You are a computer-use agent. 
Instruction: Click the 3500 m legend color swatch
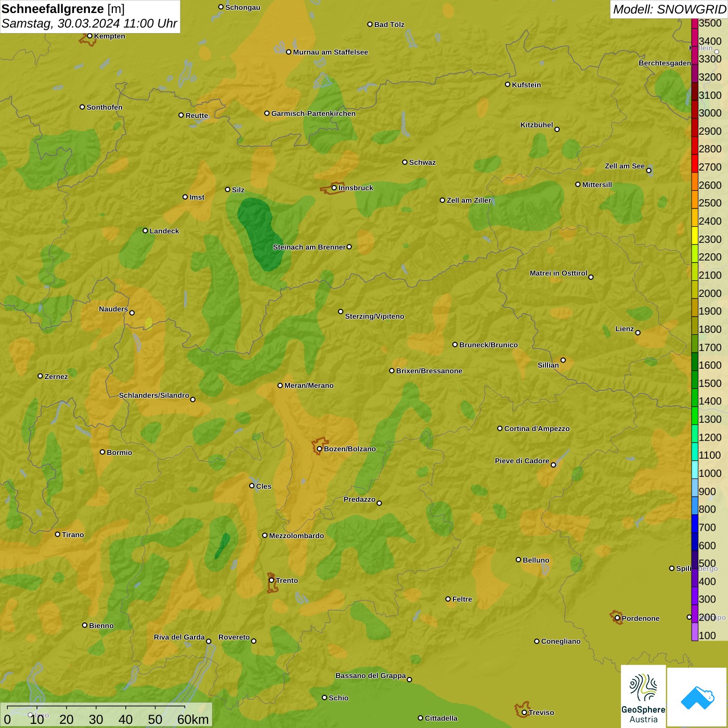coord(694,23)
